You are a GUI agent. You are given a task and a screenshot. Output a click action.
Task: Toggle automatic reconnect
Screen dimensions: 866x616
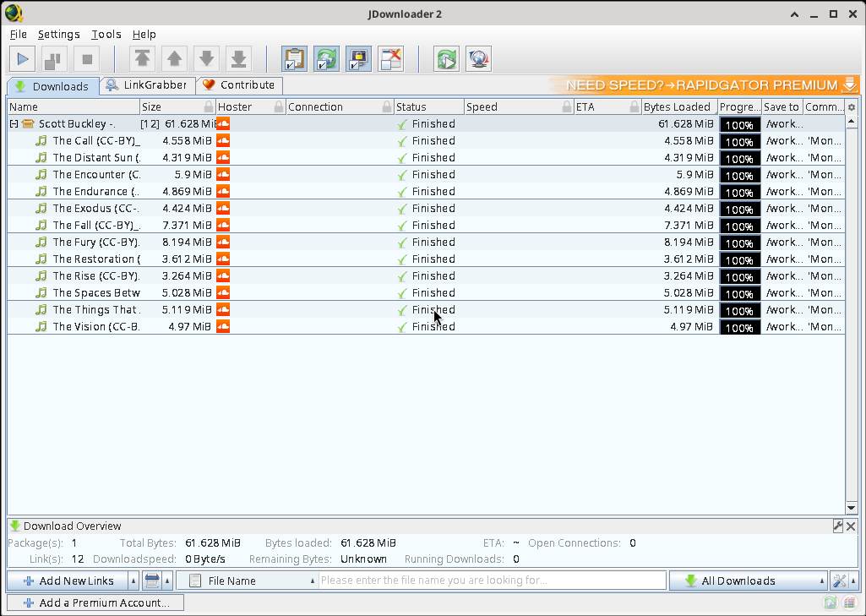[326, 59]
